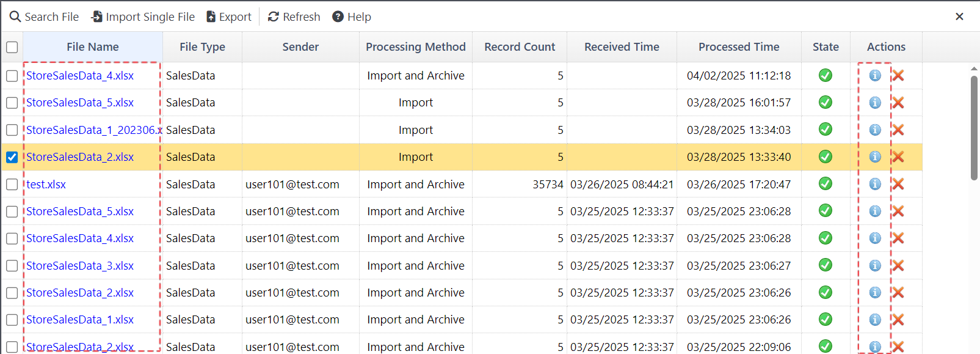Click the Search File magnifier icon
Viewport: 980px width, 354px height.
point(15,17)
